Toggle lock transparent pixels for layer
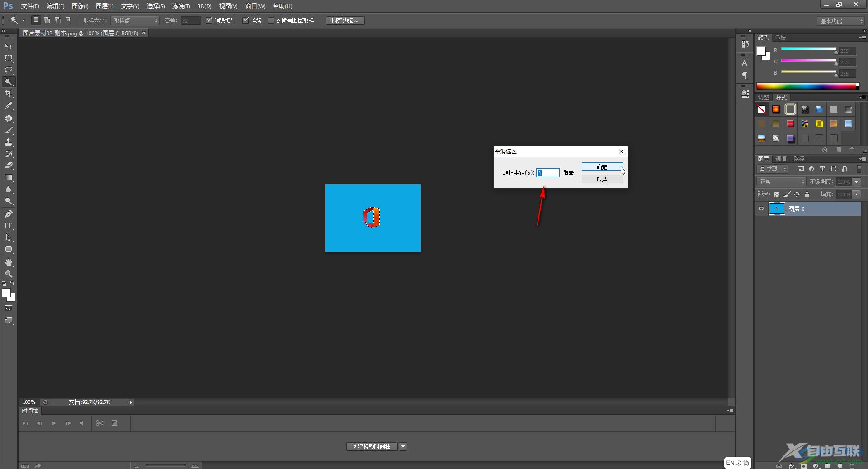This screenshot has height=469, width=868. click(x=777, y=194)
